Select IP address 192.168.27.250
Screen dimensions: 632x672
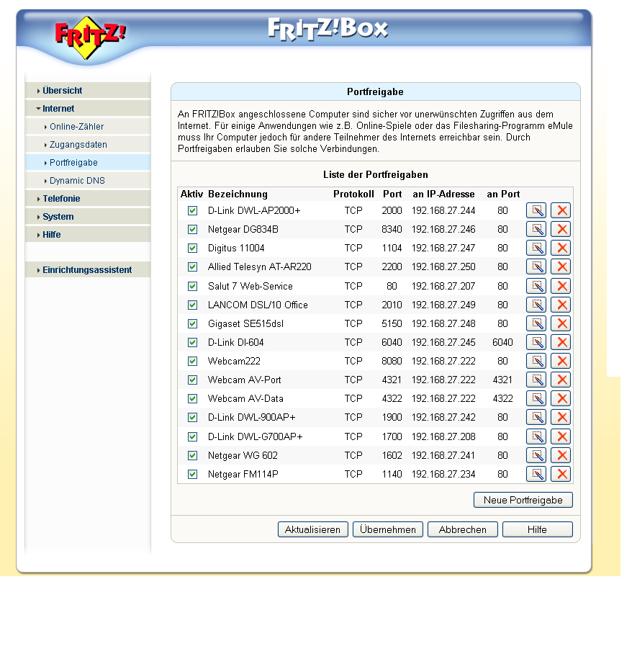click(443, 267)
